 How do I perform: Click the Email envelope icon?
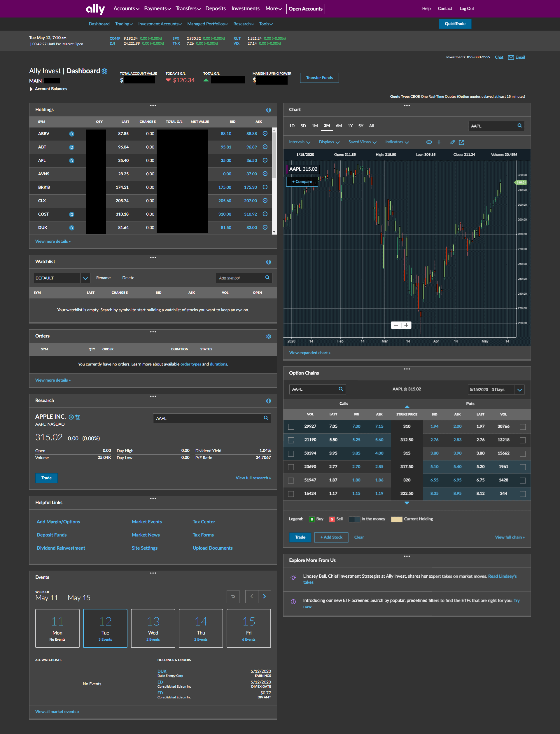point(510,57)
